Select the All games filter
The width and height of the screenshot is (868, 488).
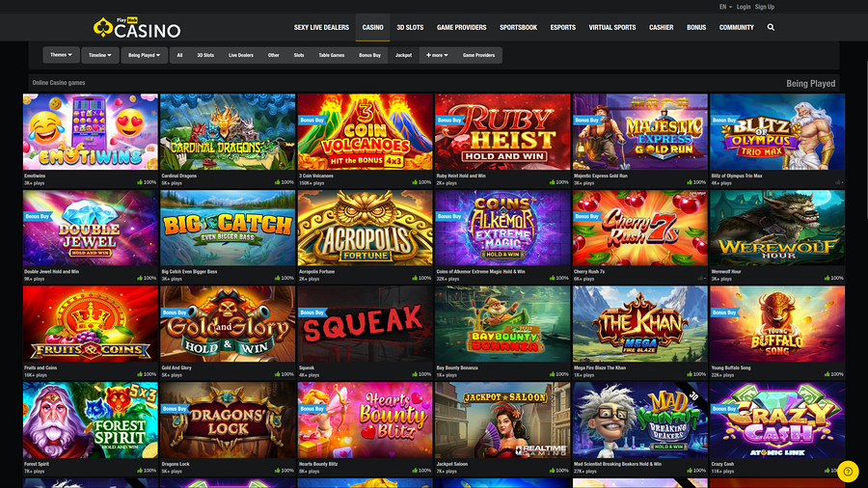point(179,55)
